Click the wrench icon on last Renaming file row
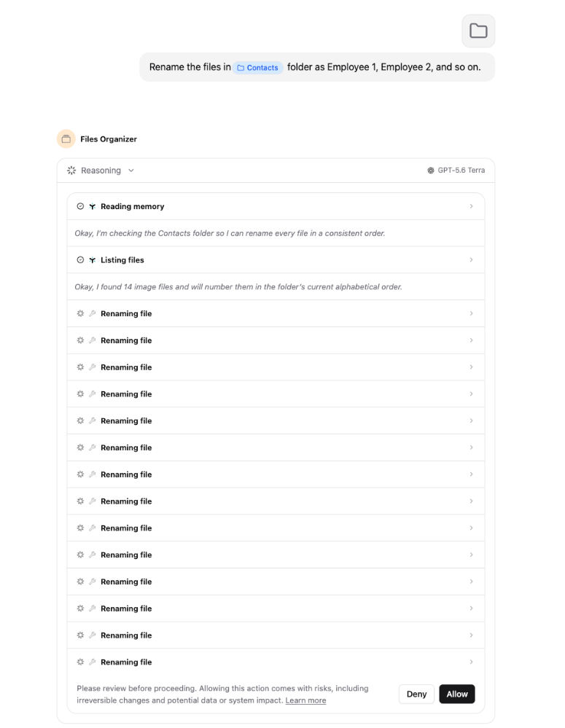The height and width of the screenshot is (728, 565). pyautogui.click(x=93, y=662)
